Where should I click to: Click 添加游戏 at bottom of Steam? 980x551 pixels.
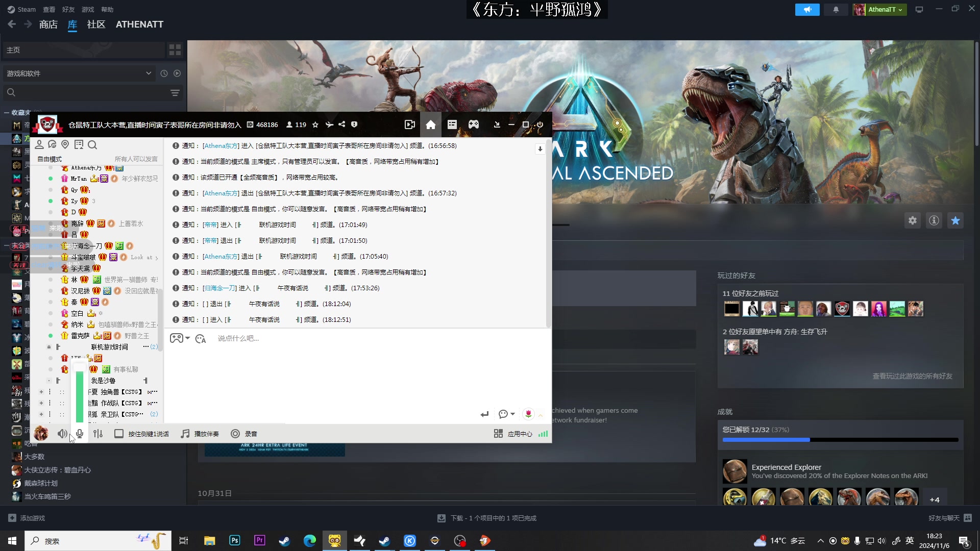coord(27,518)
